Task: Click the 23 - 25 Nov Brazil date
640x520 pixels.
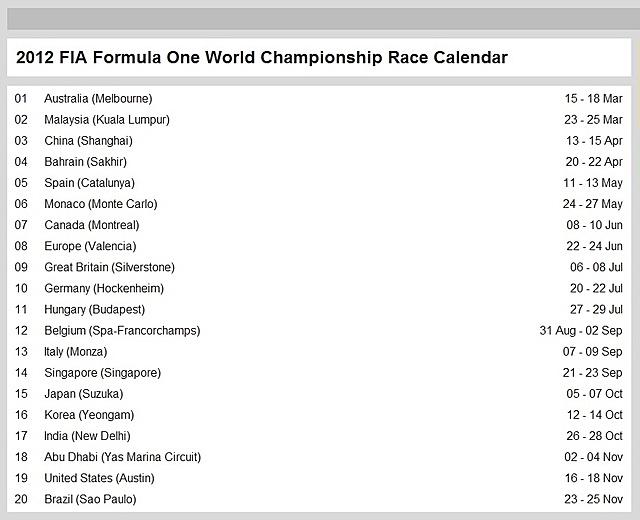Action: [594, 499]
